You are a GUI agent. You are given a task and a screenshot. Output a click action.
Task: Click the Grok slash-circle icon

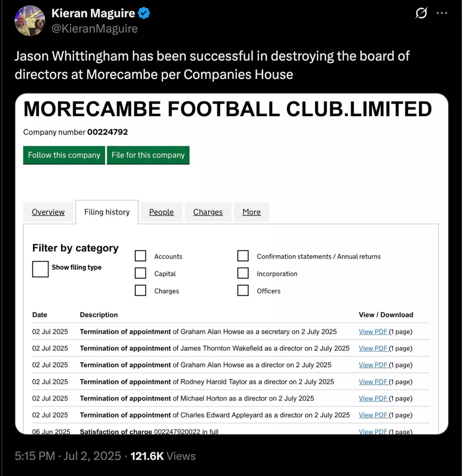pos(421,13)
